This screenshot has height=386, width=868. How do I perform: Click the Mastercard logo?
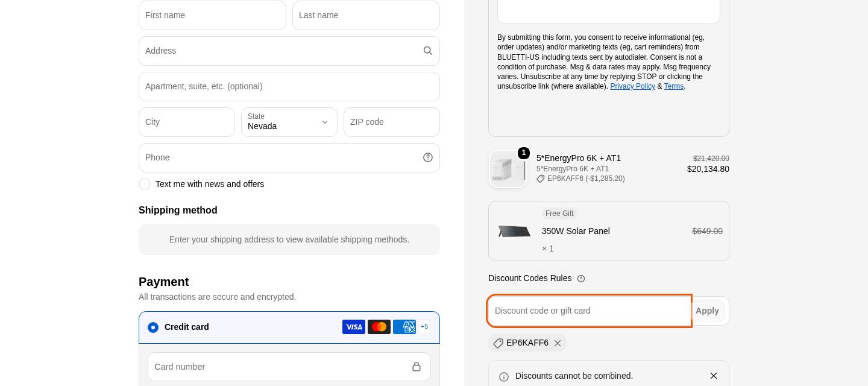pyautogui.click(x=379, y=327)
